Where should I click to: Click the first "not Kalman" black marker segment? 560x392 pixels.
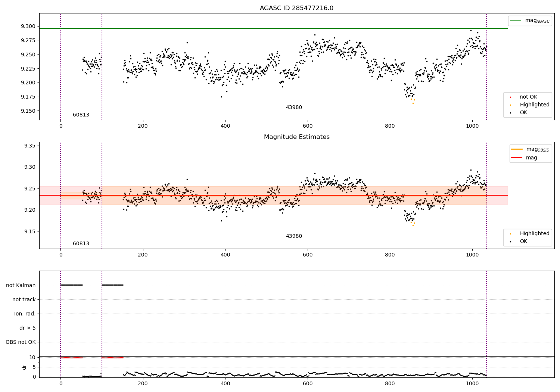click(x=71, y=285)
